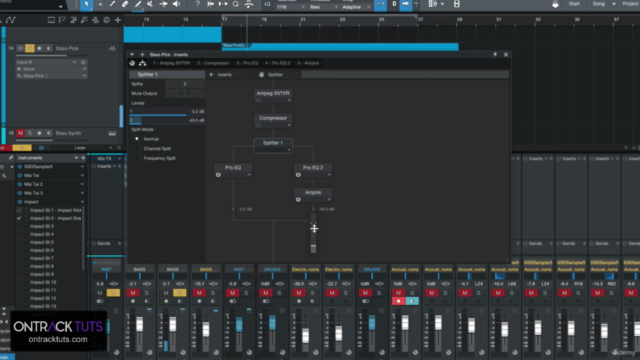Arm record on the Bass-Pick track

[39, 48]
